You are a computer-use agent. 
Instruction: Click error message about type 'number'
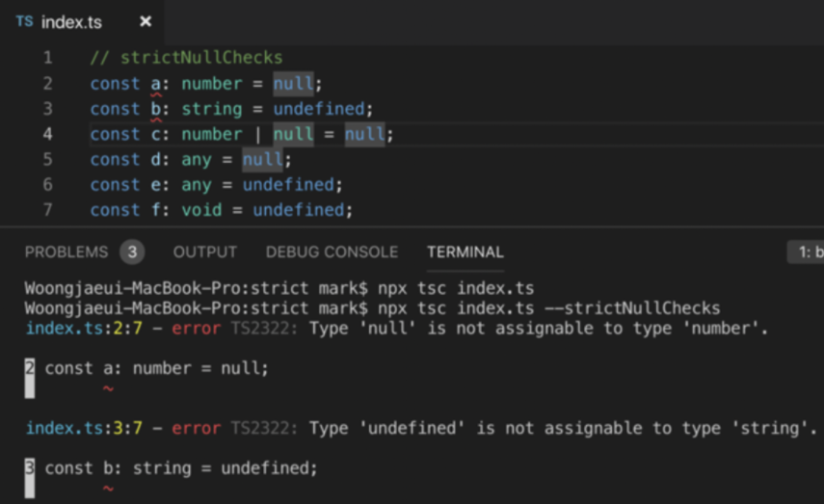tap(539, 329)
